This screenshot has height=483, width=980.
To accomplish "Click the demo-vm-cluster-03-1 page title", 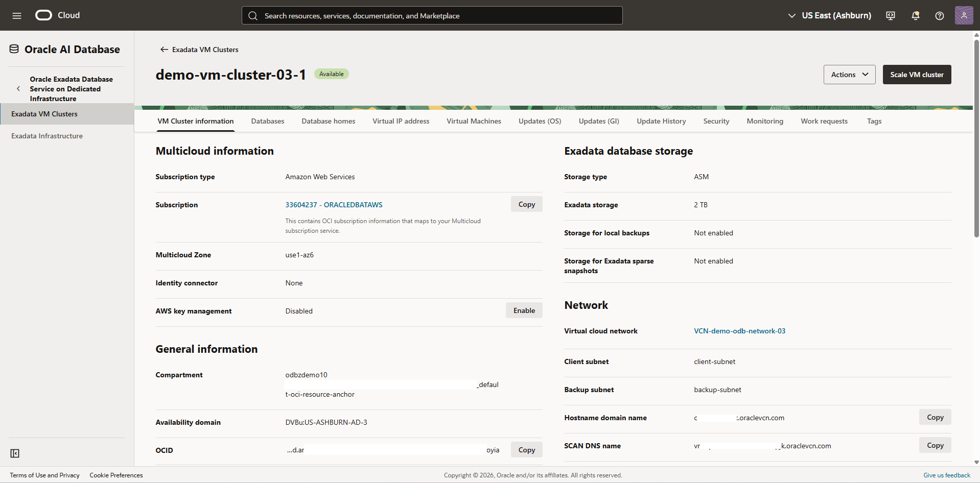I will [231, 75].
